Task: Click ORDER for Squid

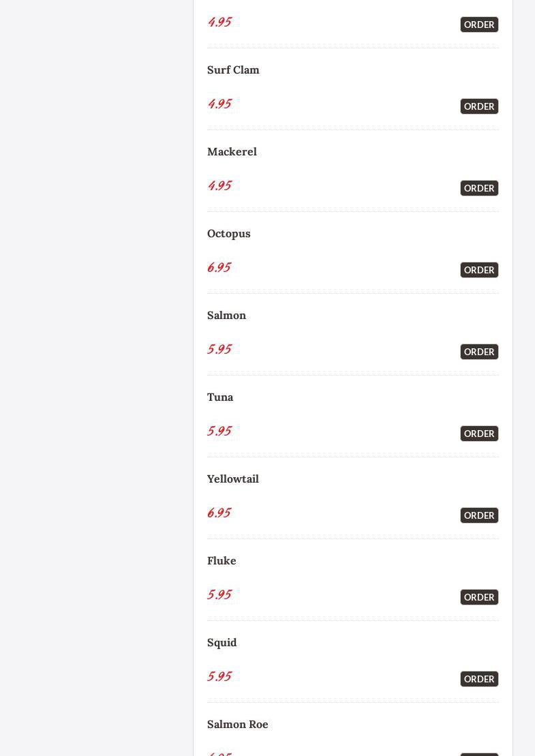Action: (479, 679)
